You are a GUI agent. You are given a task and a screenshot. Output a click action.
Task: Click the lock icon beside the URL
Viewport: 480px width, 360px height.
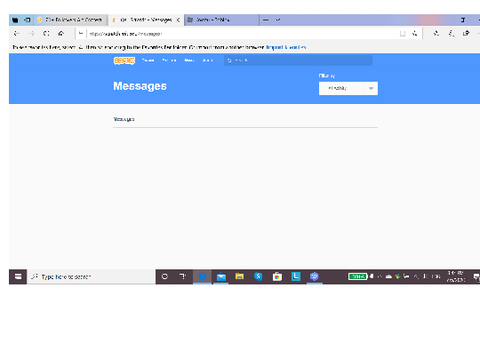coord(81,33)
